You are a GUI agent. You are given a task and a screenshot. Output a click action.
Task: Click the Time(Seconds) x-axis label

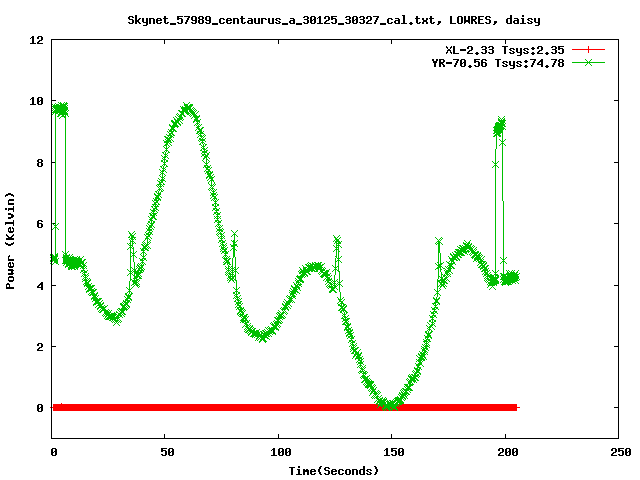point(334,471)
